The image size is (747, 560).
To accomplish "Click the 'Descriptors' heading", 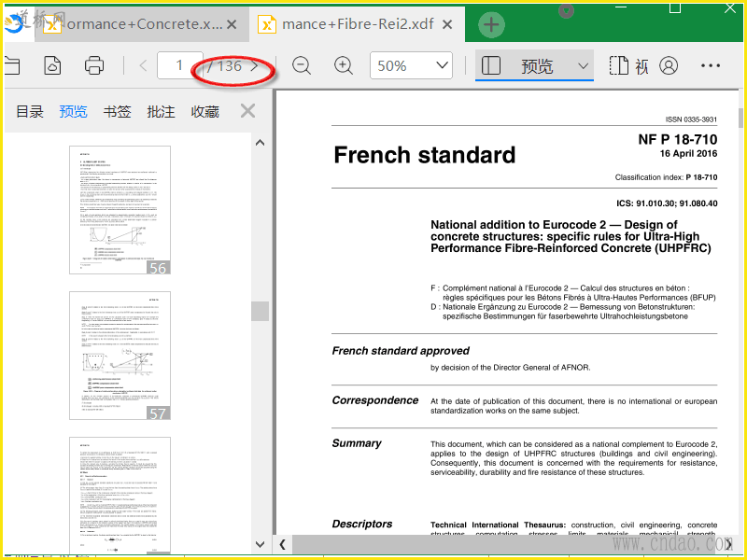I will 362,524.
